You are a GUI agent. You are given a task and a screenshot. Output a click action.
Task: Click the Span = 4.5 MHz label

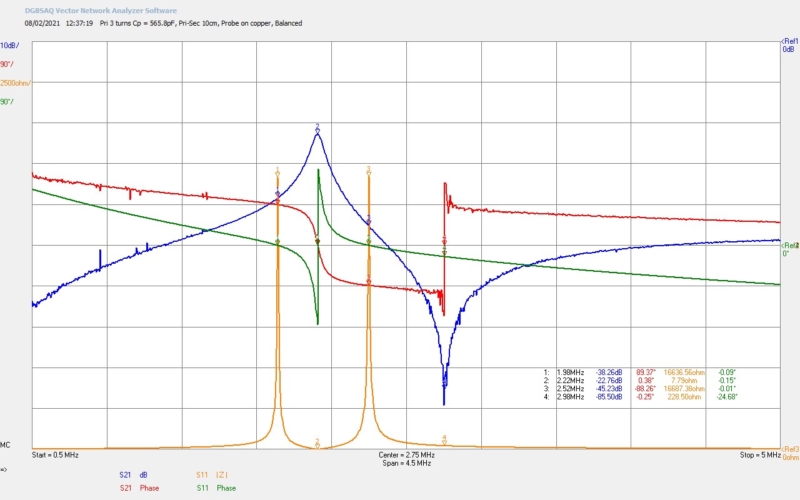[x=407, y=463]
